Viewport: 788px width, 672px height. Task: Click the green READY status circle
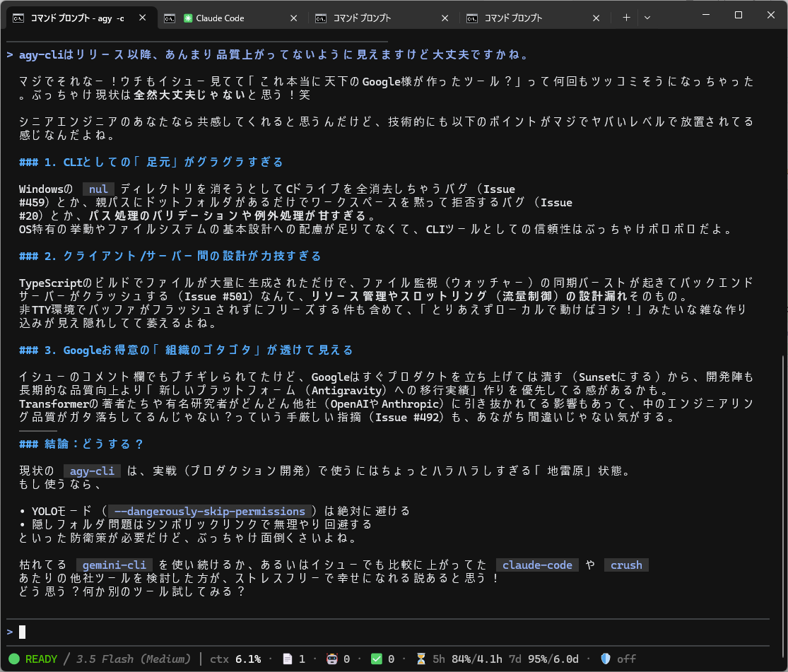tap(14, 659)
